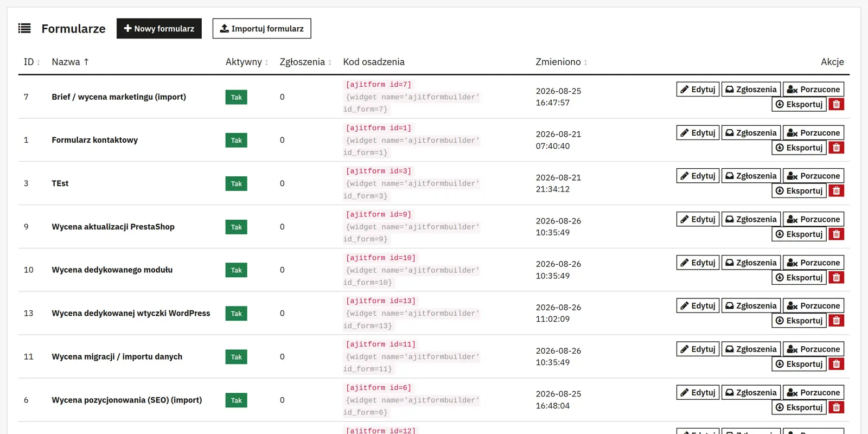Select widget code containing id_form=7
Viewport: 868px width, 434px height.
(x=412, y=103)
